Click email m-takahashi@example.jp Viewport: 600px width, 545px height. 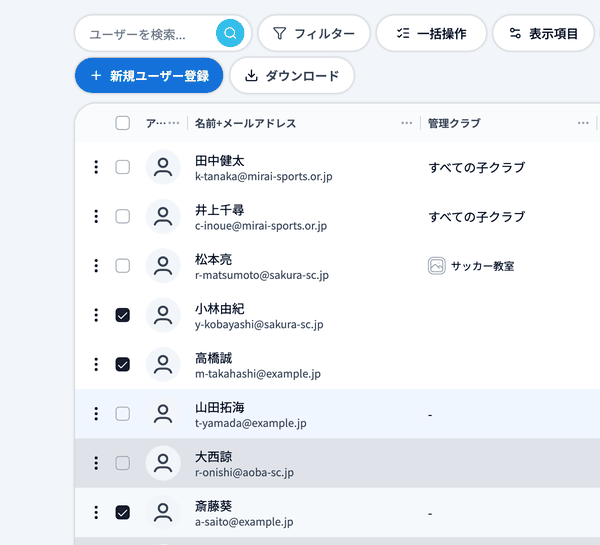tap(258, 374)
